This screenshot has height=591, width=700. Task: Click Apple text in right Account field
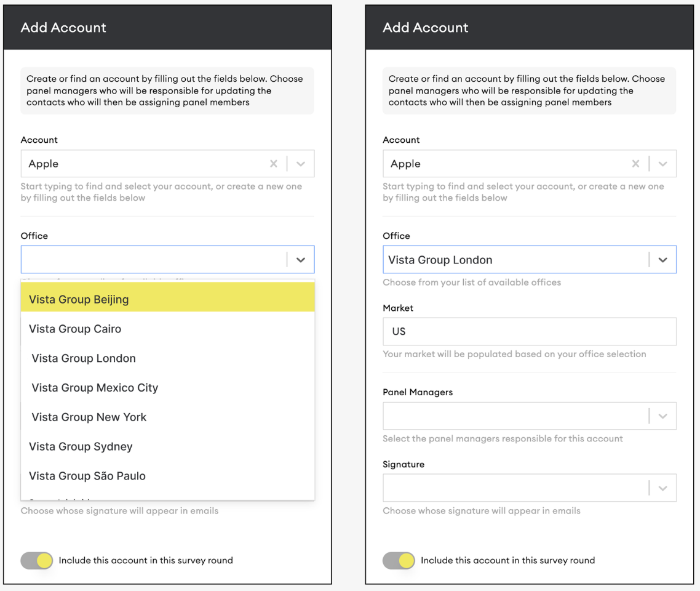pyautogui.click(x=405, y=164)
